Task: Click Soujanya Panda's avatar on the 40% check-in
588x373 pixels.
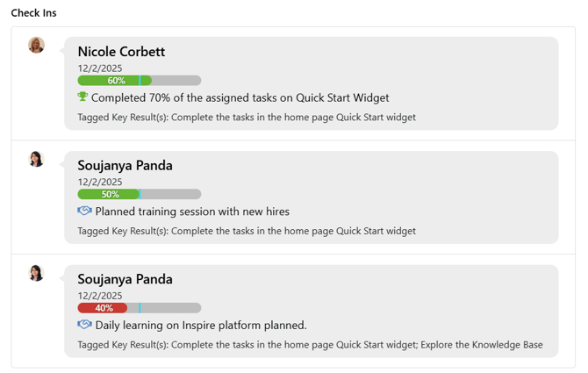Action: (36, 273)
